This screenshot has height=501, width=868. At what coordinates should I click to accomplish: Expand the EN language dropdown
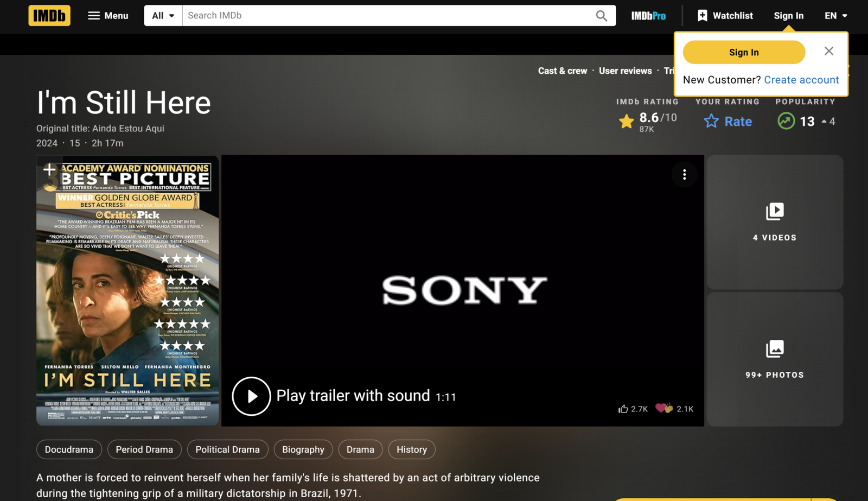pos(835,16)
